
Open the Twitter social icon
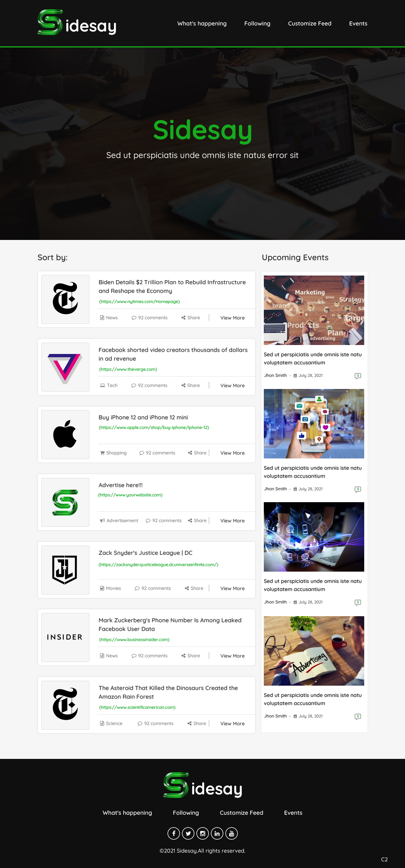click(188, 833)
